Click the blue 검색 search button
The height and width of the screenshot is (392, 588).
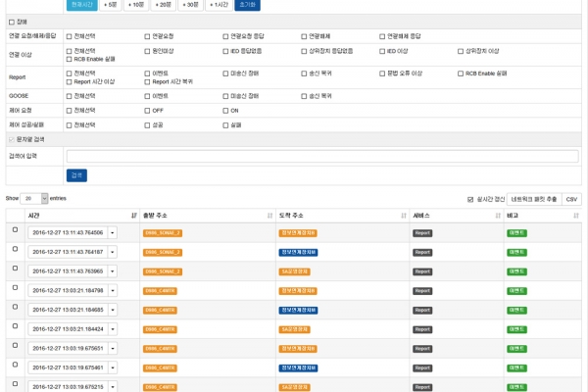[76, 175]
